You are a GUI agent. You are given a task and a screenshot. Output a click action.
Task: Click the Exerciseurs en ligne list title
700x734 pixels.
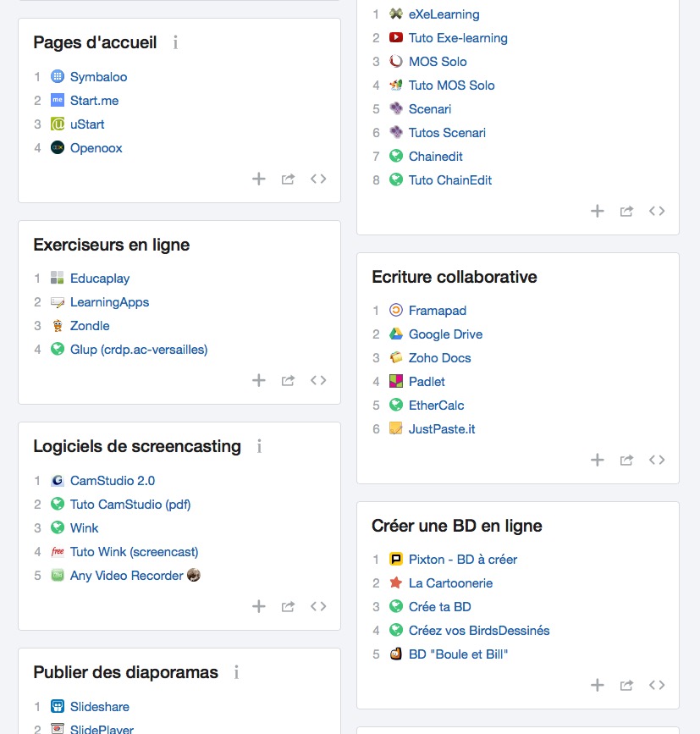pos(111,246)
